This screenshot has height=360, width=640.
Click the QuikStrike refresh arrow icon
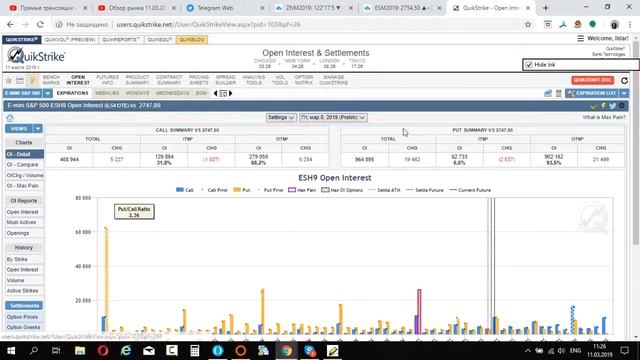click(624, 81)
